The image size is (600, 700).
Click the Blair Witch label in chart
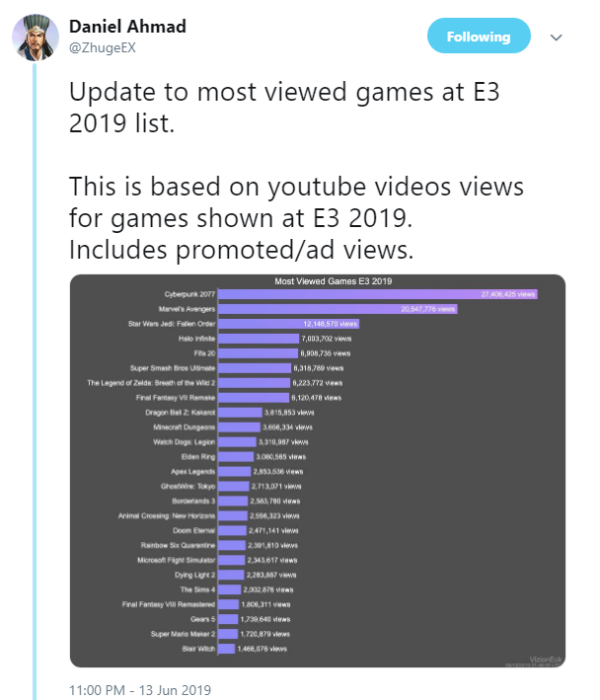198,649
